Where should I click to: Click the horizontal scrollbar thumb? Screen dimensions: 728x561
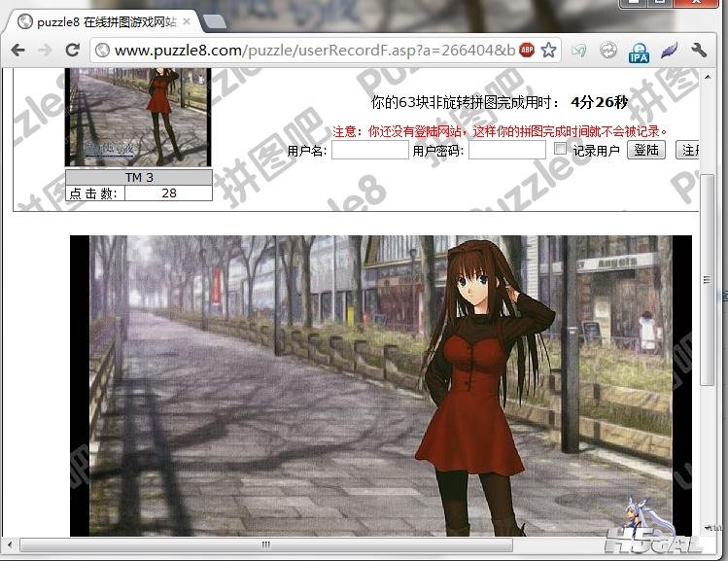click(x=266, y=544)
